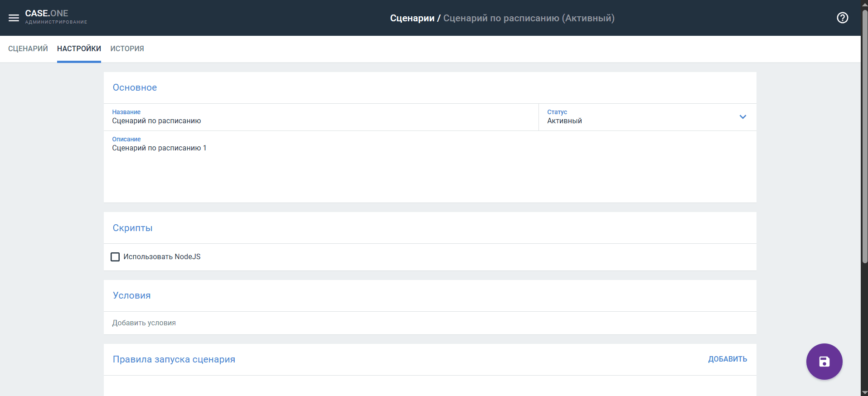Click ДОБАВИТЬ in Правила запуска сценария

click(727, 359)
